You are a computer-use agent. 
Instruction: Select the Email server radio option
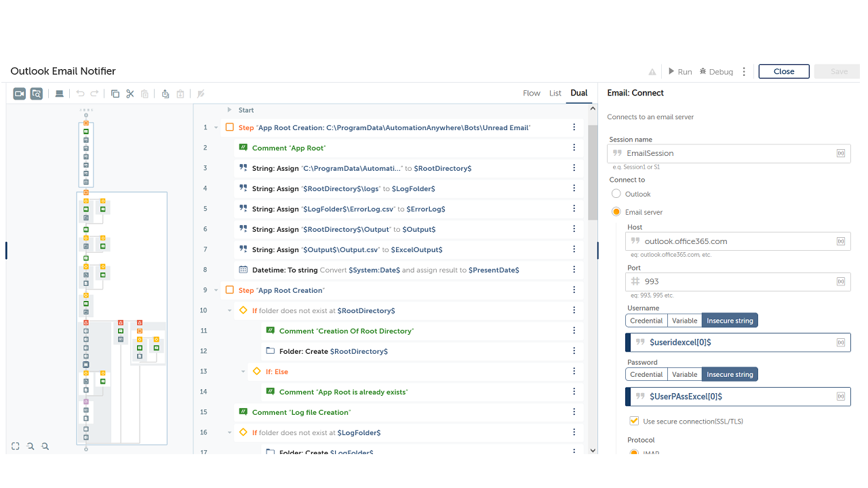tap(616, 212)
